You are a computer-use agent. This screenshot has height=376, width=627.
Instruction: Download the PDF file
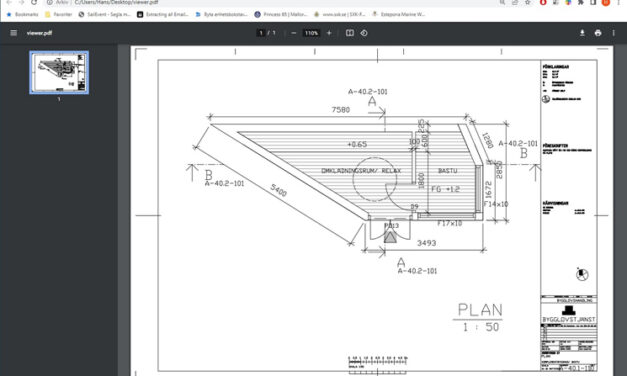point(582,33)
